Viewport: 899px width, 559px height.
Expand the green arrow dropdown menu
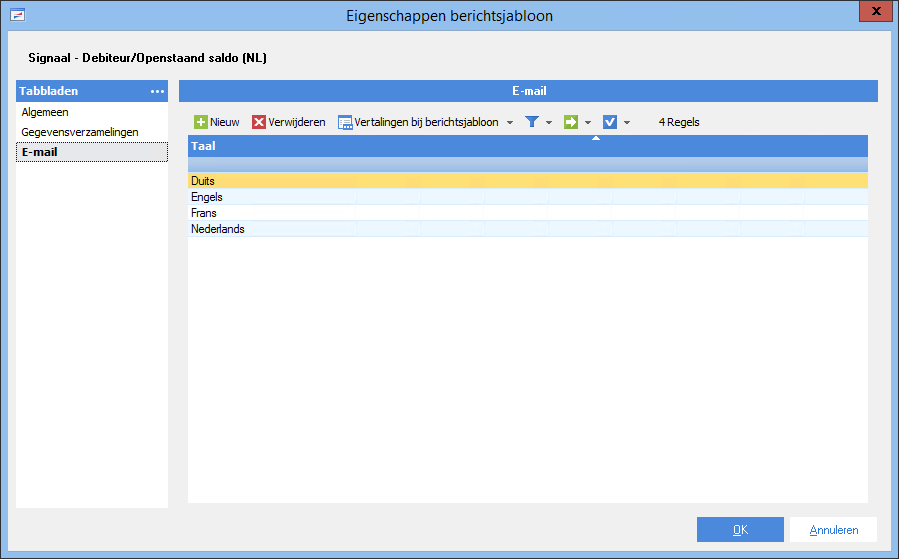588,123
